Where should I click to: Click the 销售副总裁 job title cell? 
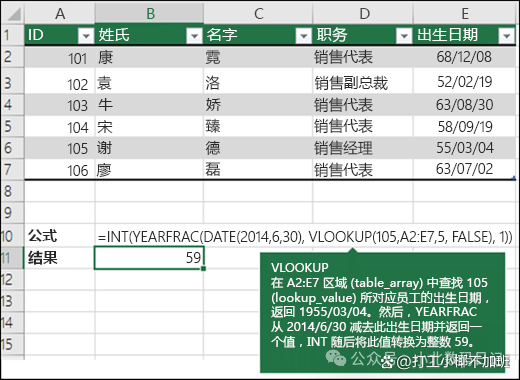[x=363, y=81]
